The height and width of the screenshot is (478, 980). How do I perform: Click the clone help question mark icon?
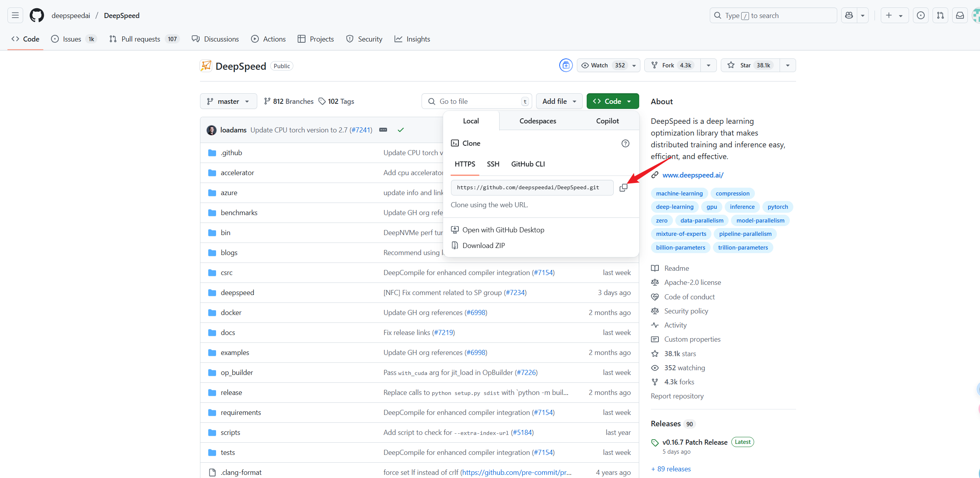625,143
